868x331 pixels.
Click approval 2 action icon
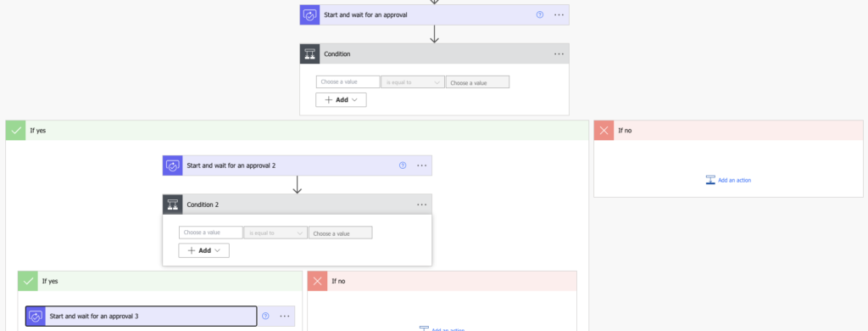click(173, 165)
